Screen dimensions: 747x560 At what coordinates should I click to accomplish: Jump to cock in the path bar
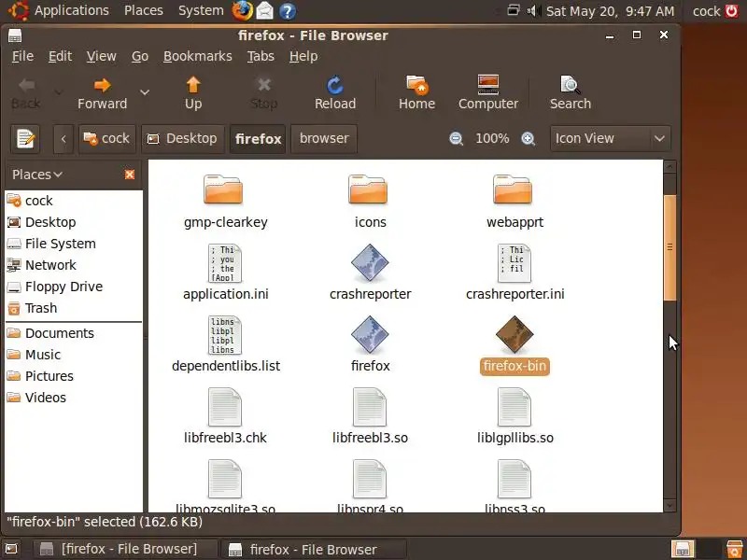(x=107, y=139)
